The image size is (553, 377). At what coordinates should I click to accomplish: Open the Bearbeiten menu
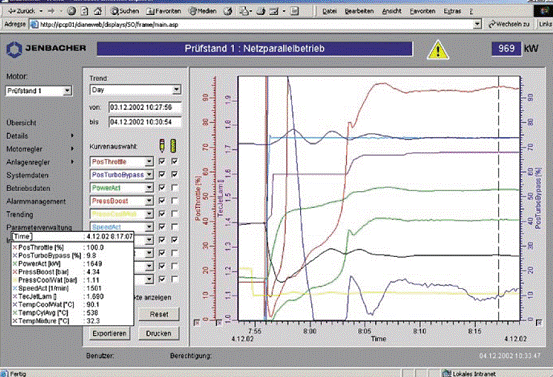pos(359,11)
